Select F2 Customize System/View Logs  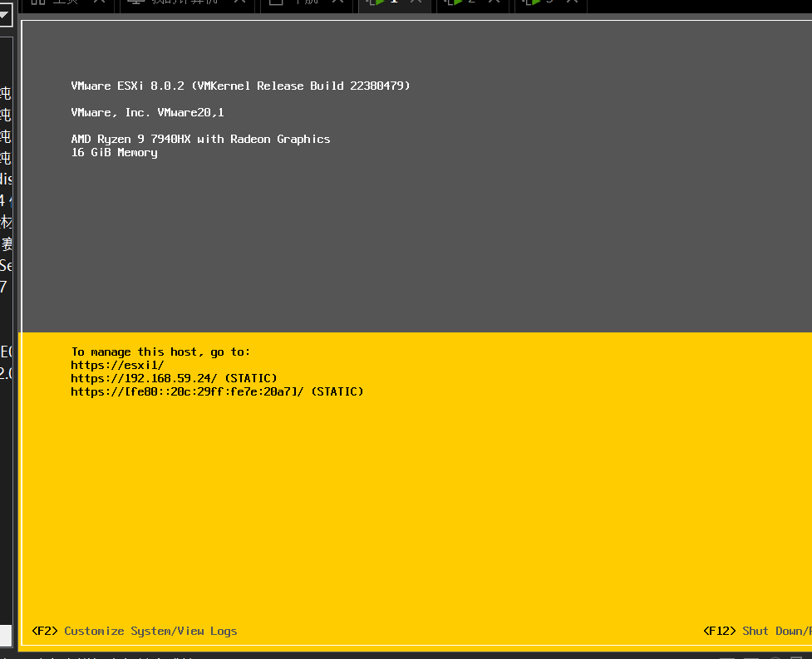[135, 631]
